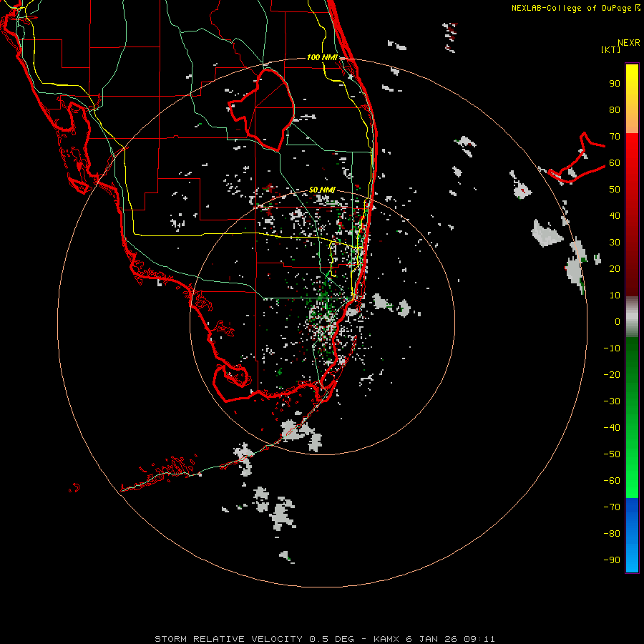The image size is (644, 644).
Task: Click the -90 value on velocity scale
Action: [x=612, y=560]
